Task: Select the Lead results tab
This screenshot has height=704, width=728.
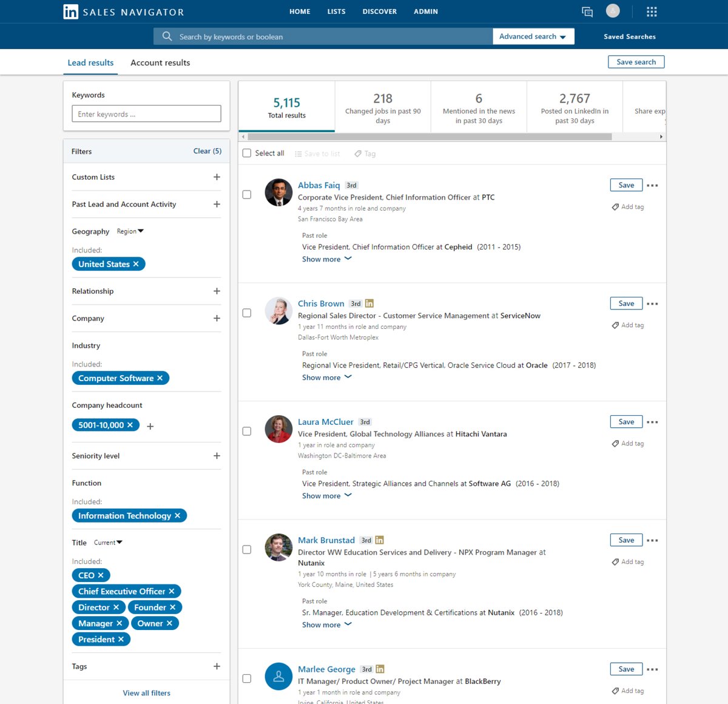Action: (x=90, y=63)
